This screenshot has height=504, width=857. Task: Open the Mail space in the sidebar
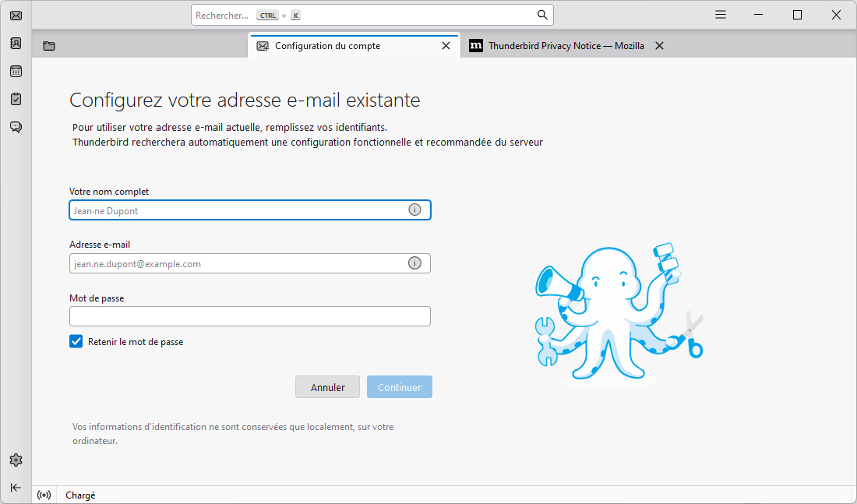click(x=15, y=15)
